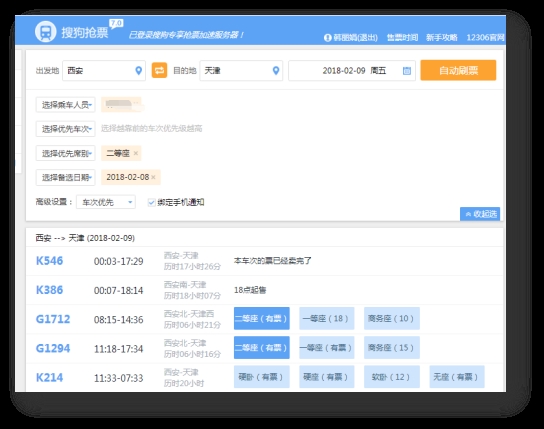The height and width of the screenshot is (429, 544).
Task: Click the user account info icon
Action: [328, 38]
